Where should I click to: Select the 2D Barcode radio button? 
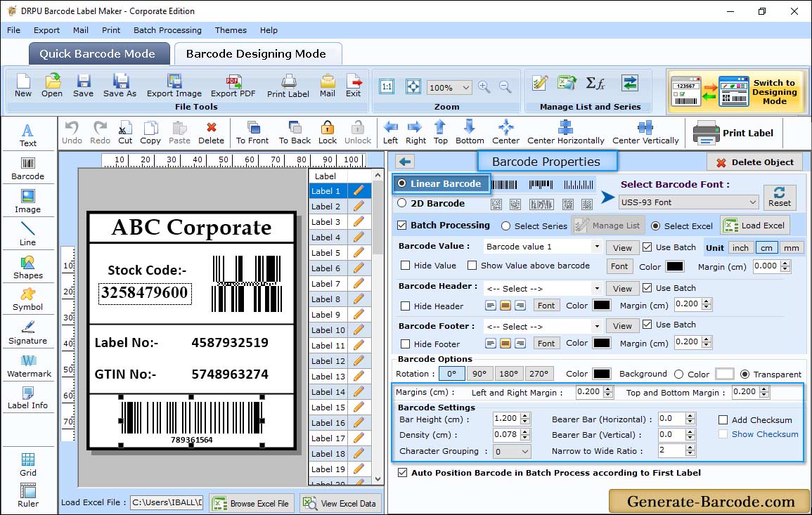click(402, 203)
